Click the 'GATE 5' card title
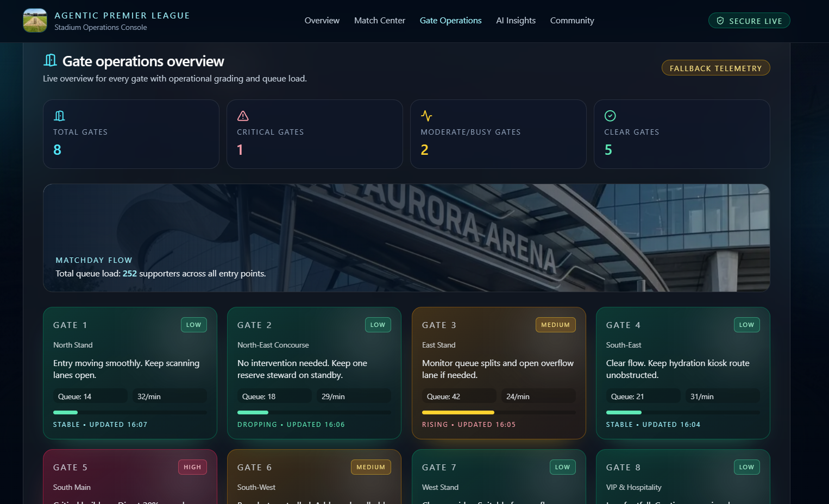Screen dimensions: 829x504 pos(70,468)
